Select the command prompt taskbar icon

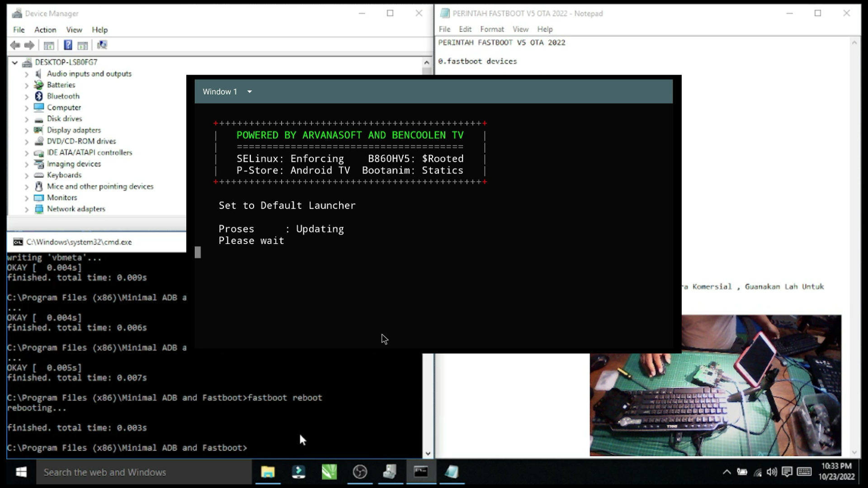point(421,472)
